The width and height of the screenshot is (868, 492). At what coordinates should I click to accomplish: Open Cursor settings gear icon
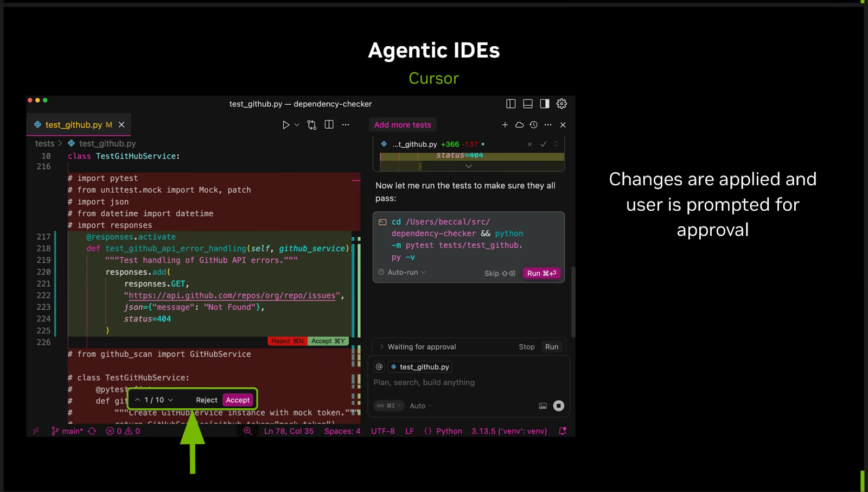click(x=561, y=104)
